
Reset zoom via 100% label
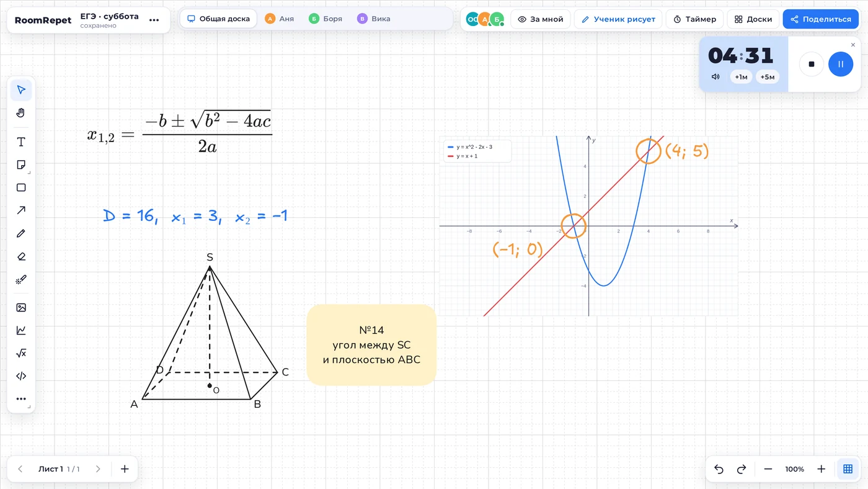click(795, 469)
